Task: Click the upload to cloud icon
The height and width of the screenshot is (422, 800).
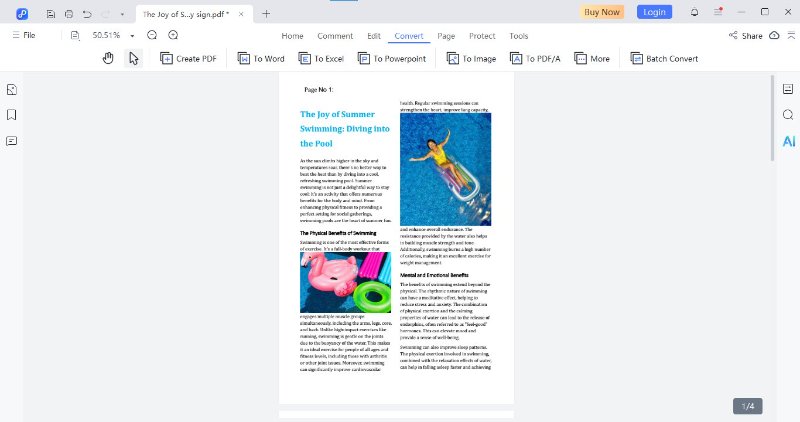Action: pyautogui.click(x=774, y=35)
